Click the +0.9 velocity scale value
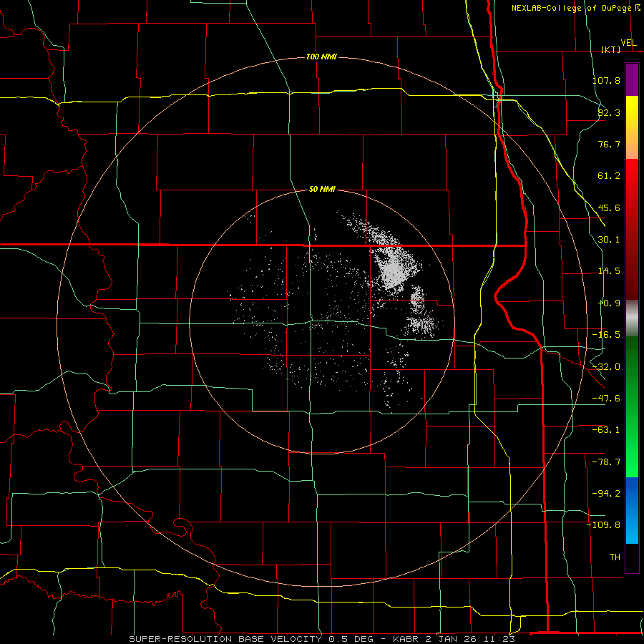This screenshot has width=644, height=644. tap(609, 303)
